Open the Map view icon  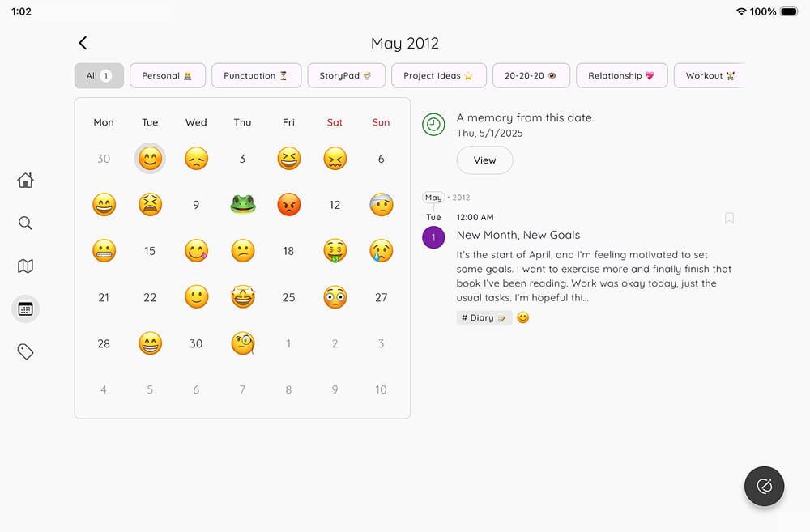25,266
